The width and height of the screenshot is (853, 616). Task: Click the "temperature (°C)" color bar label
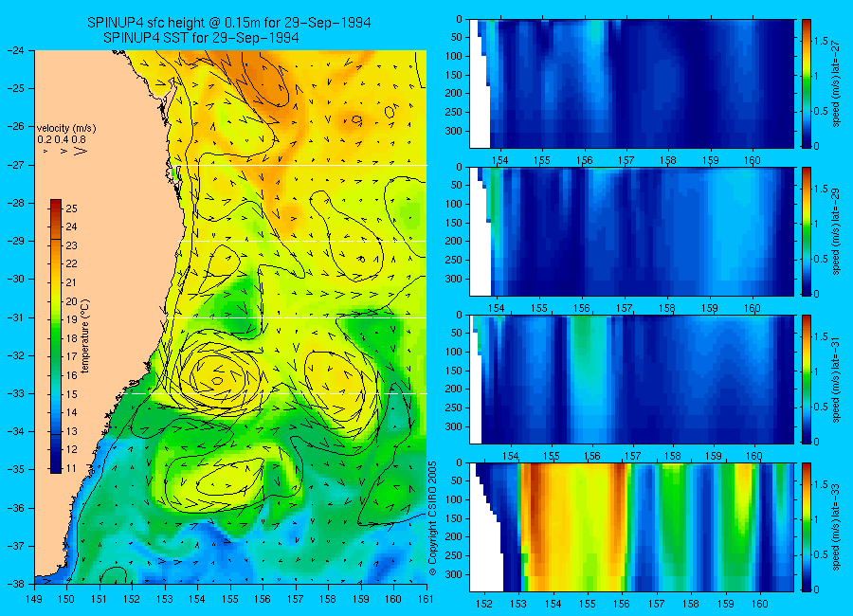[x=85, y=336]
